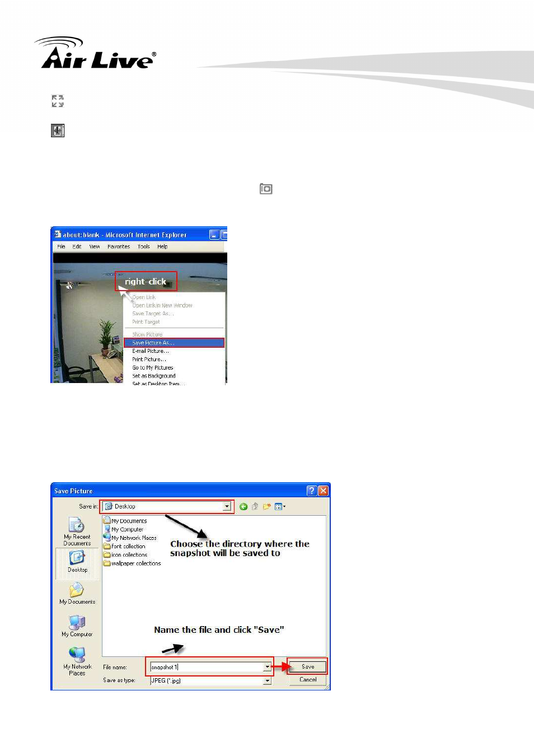Click the green Back arrow in Save Picture
This screenshot has height=756, width=534.
click(x=243, y=507)
